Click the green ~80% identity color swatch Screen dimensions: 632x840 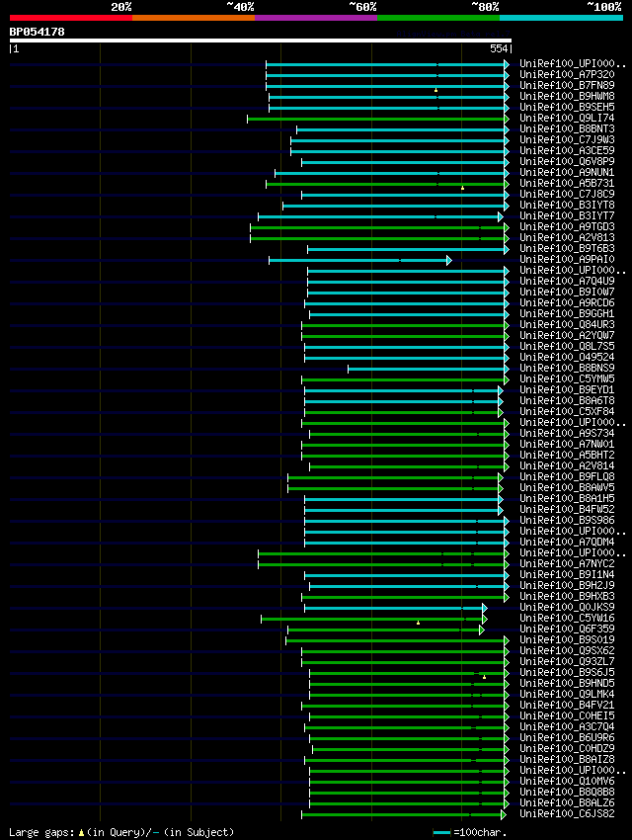[x=438, y=18]
